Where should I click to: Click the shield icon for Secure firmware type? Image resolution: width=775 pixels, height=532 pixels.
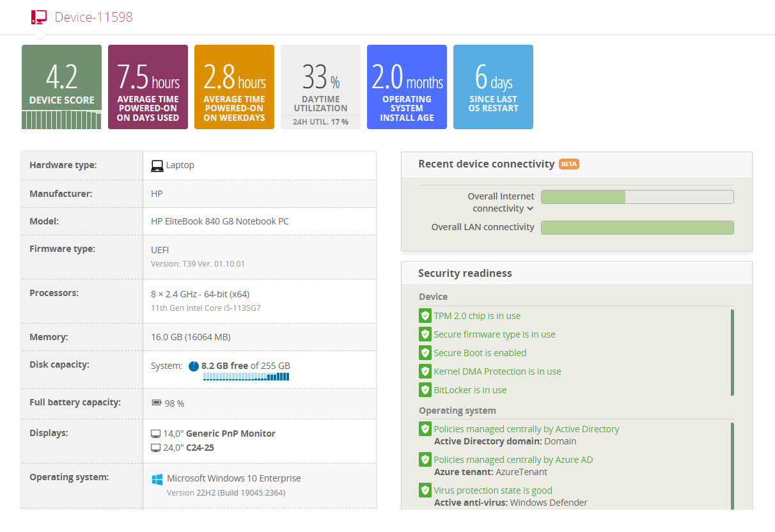[425, 334]
